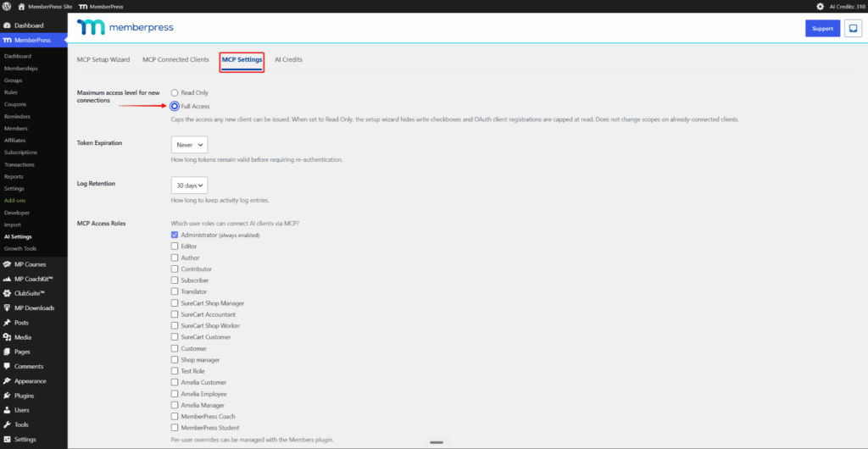This screenshot has height=449, width=868.
Task: Open Growth Tools in the sidebar
Action: (x=20, y=249)
